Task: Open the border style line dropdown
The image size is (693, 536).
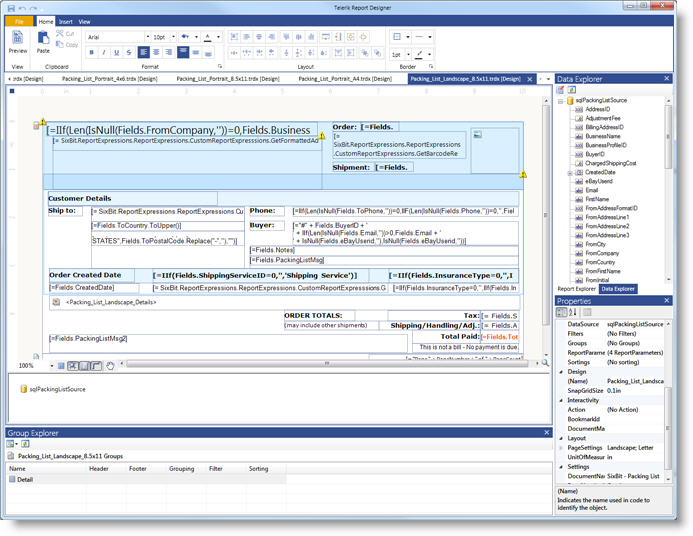Action: tap(430, 37)
